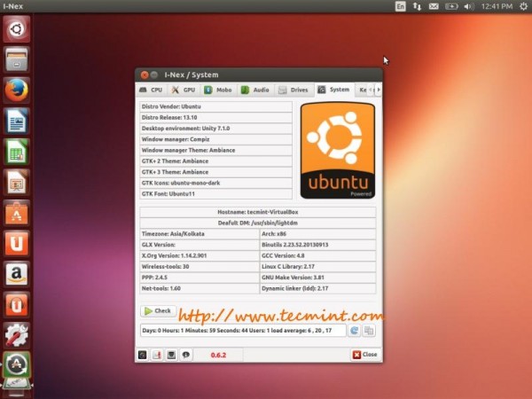Image resolution: width=532 pixels, height=399 pixels.
Task: Click GCC Version: 4.8 cell
Action: (x=317, y=255)
